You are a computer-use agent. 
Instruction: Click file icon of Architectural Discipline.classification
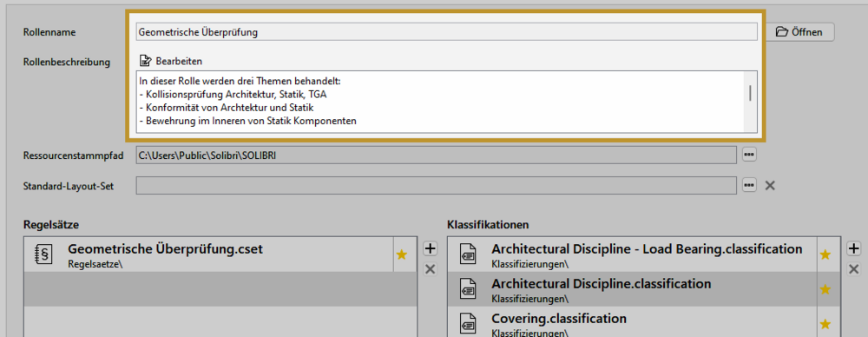click(468, 289)
